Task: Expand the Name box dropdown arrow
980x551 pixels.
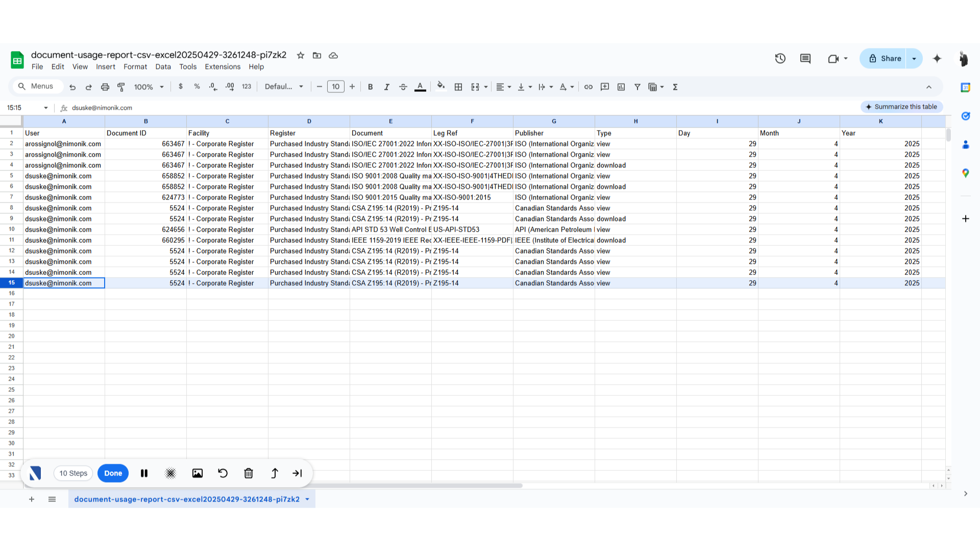Action: coord(46,108)
